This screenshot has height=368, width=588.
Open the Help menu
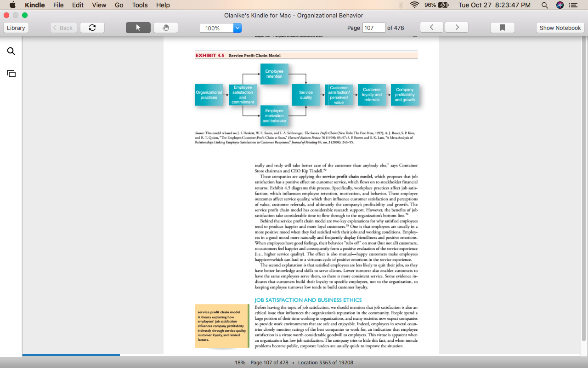(163, 5)
